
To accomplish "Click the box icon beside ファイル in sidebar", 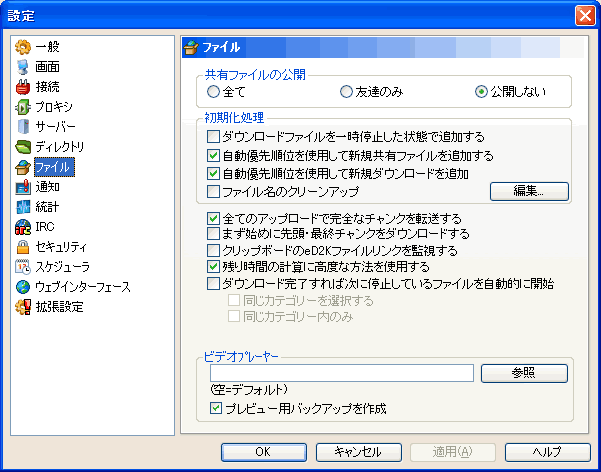I will [x=23, y=167].
